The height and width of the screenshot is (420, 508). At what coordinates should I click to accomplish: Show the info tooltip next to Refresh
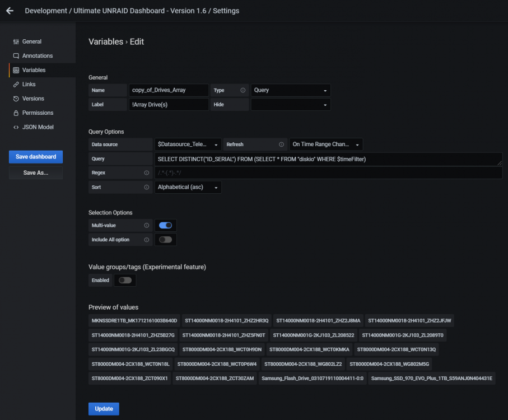click(281, 144)
